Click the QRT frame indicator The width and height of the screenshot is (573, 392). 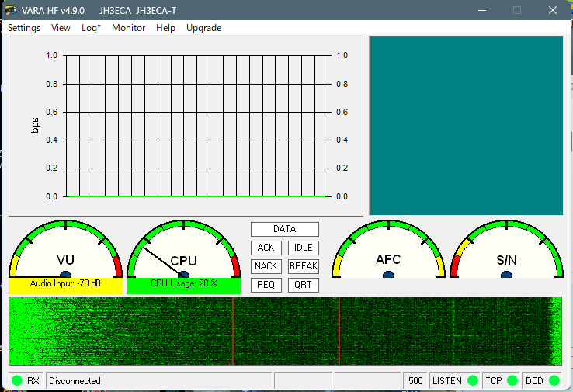(303, 285)
